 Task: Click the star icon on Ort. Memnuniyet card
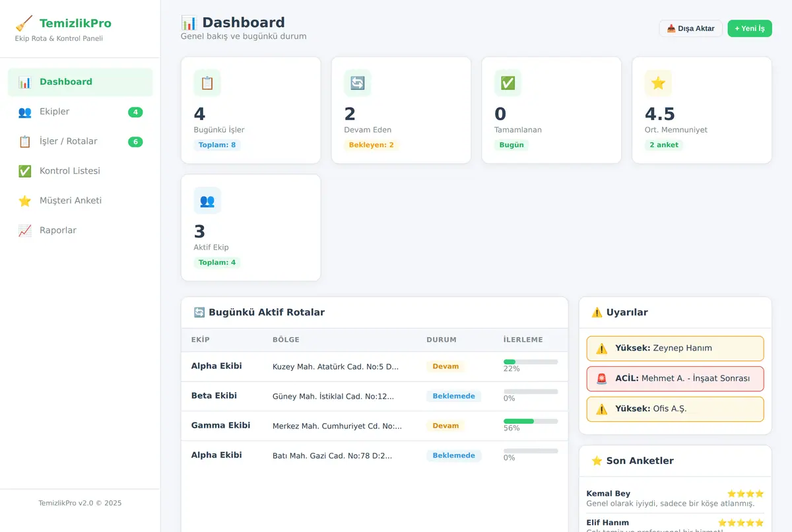[x=659, y=83]
